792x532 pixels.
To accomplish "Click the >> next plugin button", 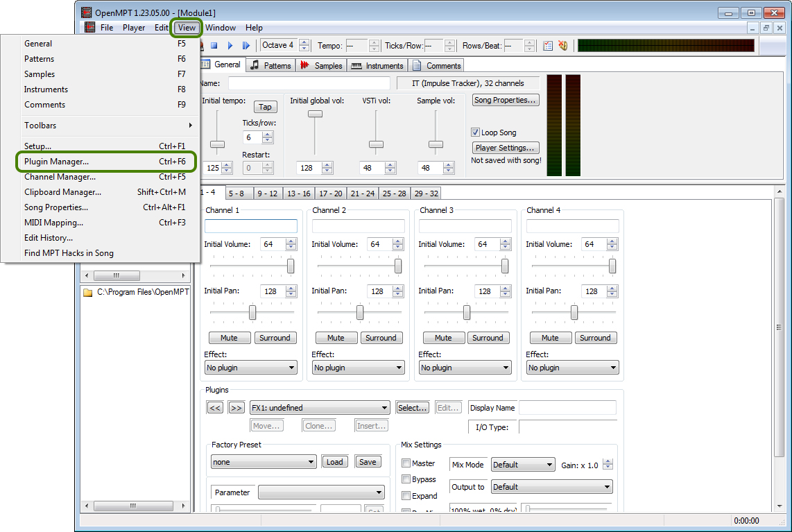I will click(236, 408).
